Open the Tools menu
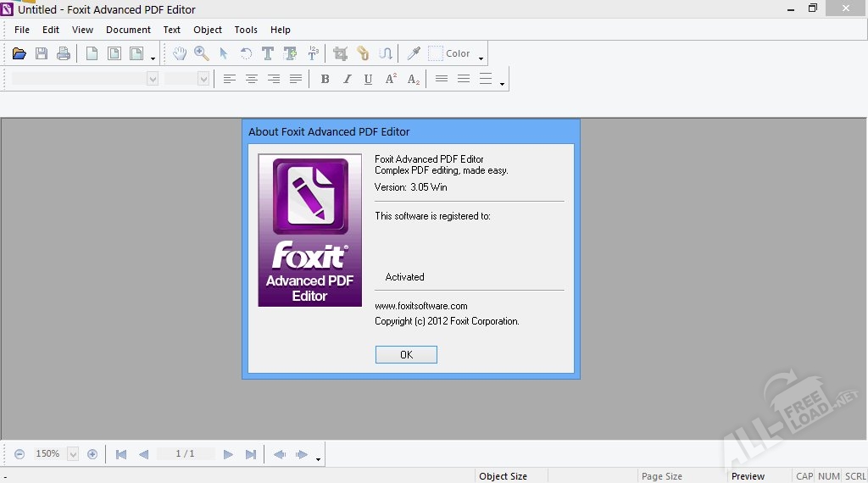Screen dimensions: 868x483 tap(246, 30)
